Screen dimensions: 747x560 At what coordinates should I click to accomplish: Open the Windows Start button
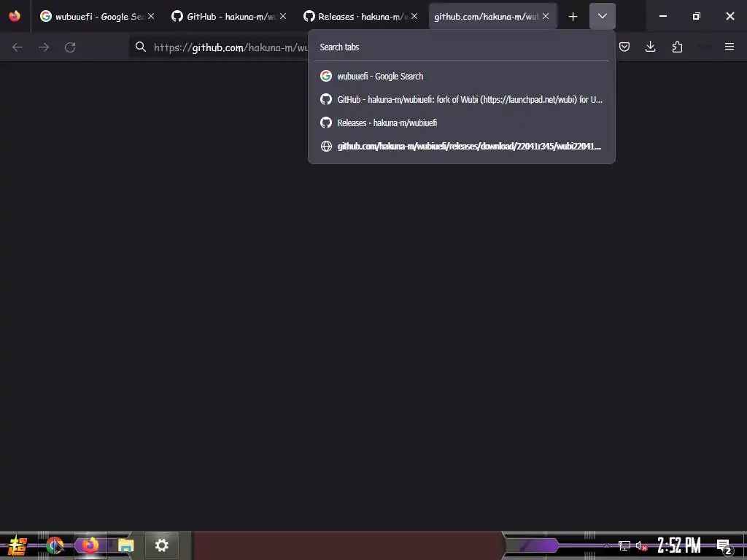18,545
